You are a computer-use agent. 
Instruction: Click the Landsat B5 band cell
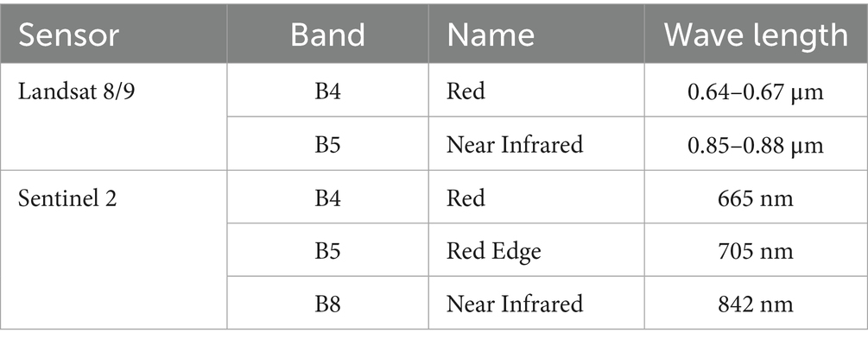[x=327, y=144]
